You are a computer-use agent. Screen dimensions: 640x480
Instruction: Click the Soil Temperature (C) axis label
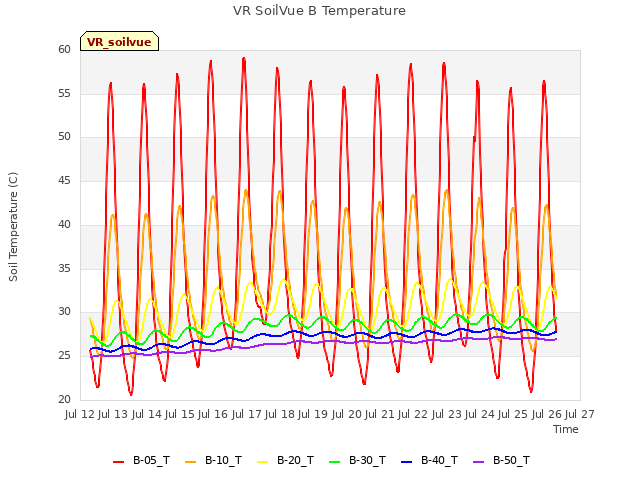coord(13,227)
